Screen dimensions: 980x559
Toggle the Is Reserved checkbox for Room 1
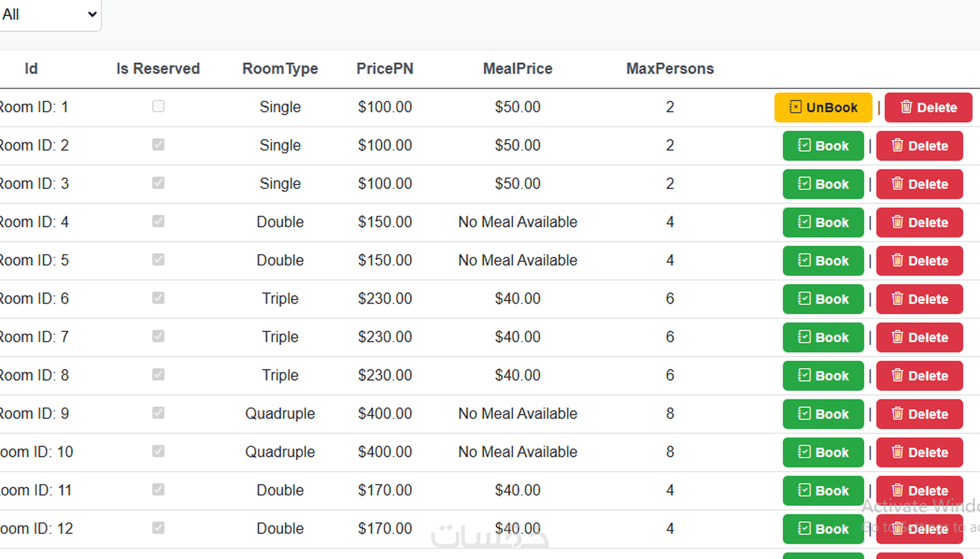coord(158,107)
